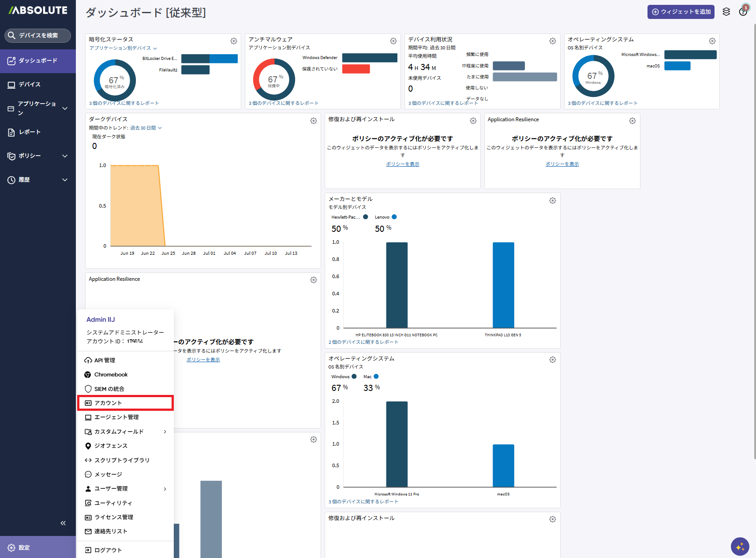Toggle Lenovo legend dot in model chart
This screenshot has height=558, width=756.
click(394, 217)
